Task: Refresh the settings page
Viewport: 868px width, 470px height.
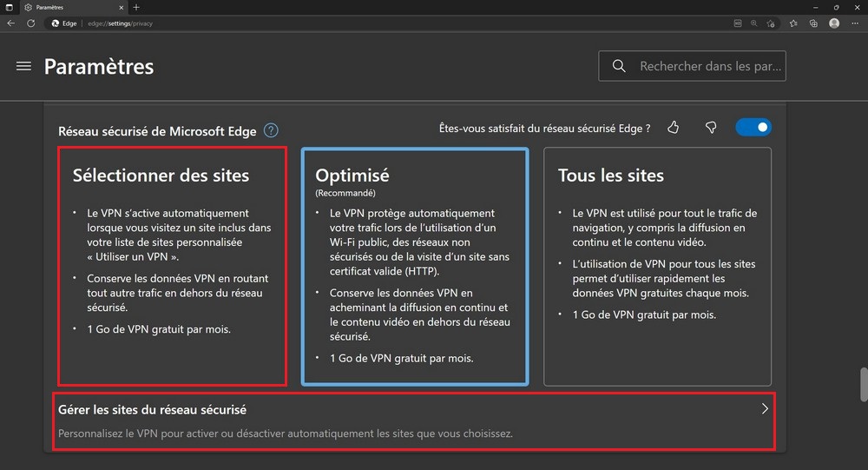Action: pos(31,23)
